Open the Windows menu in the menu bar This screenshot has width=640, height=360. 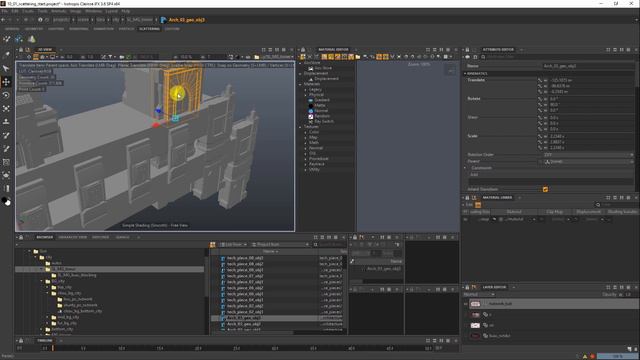click(x=93, y=11)
